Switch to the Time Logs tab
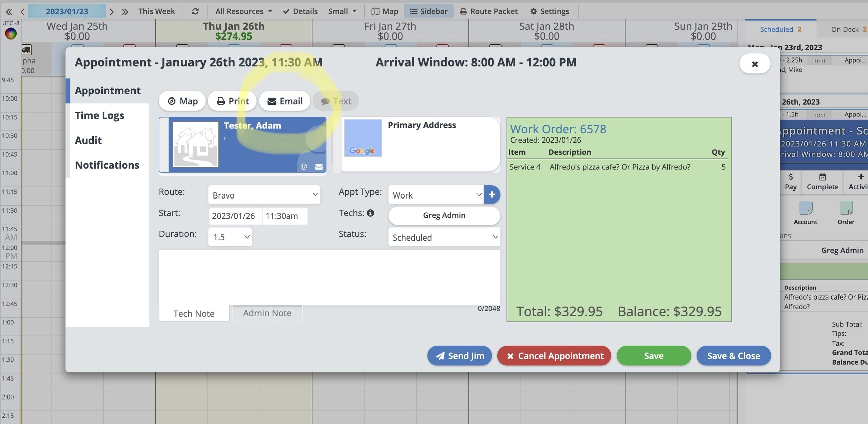868x424 pixels. (99, 116)
